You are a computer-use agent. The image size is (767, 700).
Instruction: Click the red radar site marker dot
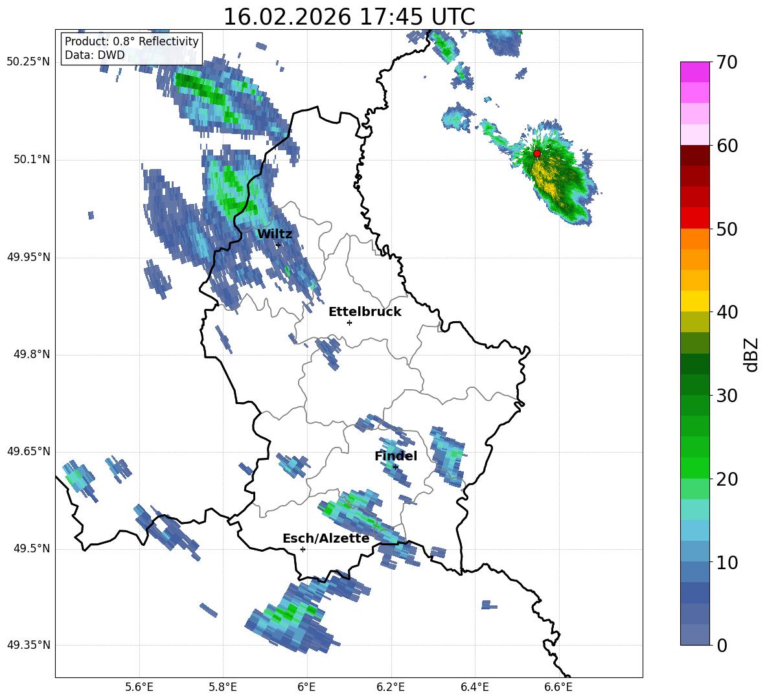pos(536,153)
